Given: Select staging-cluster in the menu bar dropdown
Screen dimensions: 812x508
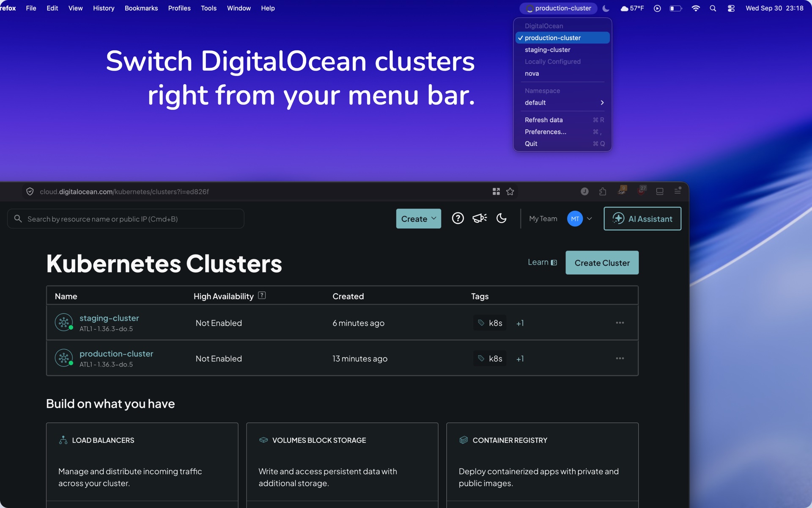Looking at the screenshot, I should [562, 50].
